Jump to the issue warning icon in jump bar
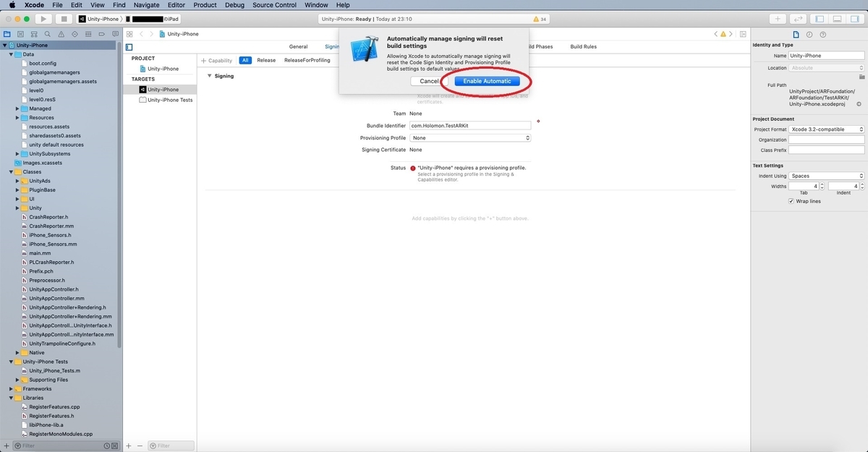The image size is (868, 452). [723, 34]
